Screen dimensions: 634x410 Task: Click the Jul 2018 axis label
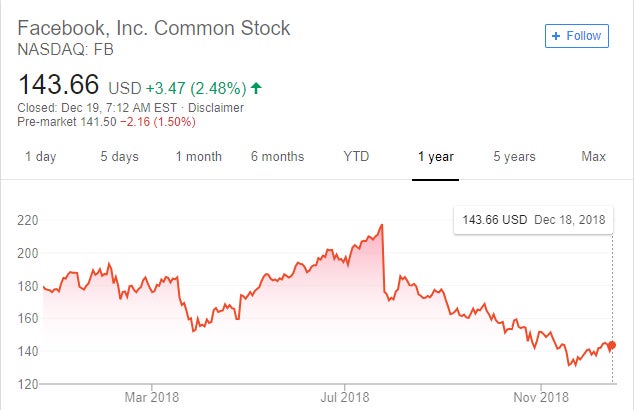pyautogui.click(x=345, y=397)
